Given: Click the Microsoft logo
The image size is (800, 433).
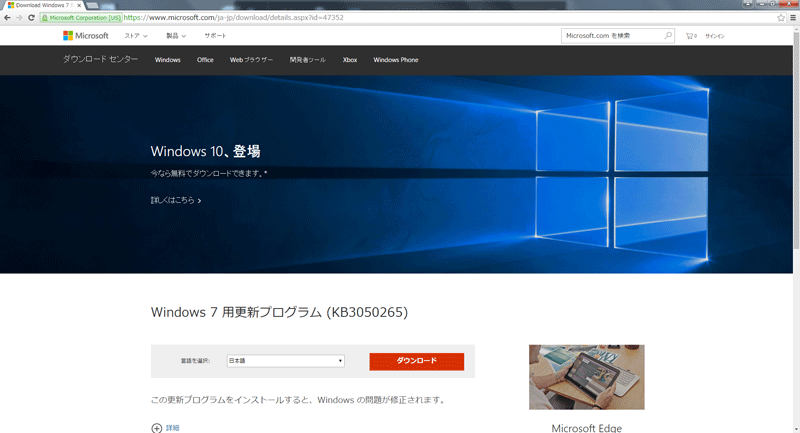Looking at the screenshot, I should point(86,36).
